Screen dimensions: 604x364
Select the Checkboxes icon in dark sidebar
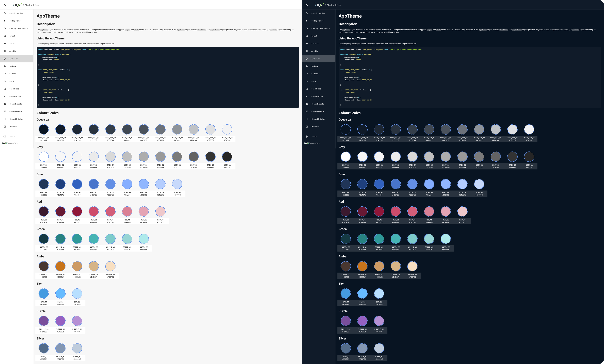tap(307, 89)
